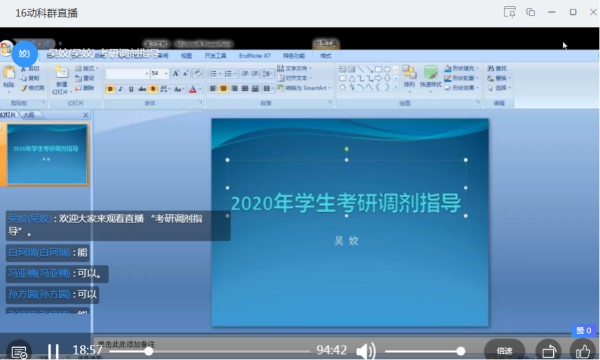Click the 倍速 playback speed button
This screenshot has width=600, height=360.
pos(504,350)
